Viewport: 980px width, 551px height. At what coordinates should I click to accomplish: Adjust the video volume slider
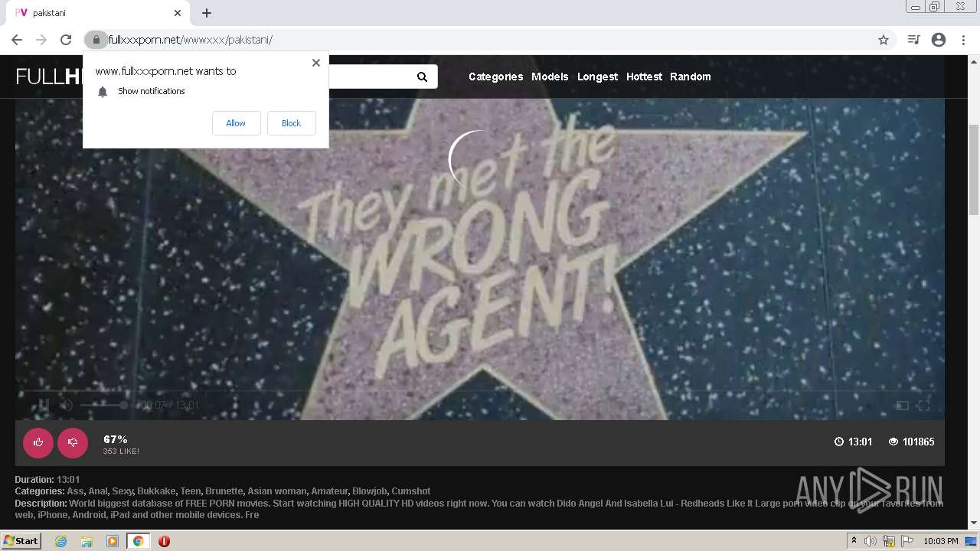coord(103,405)
